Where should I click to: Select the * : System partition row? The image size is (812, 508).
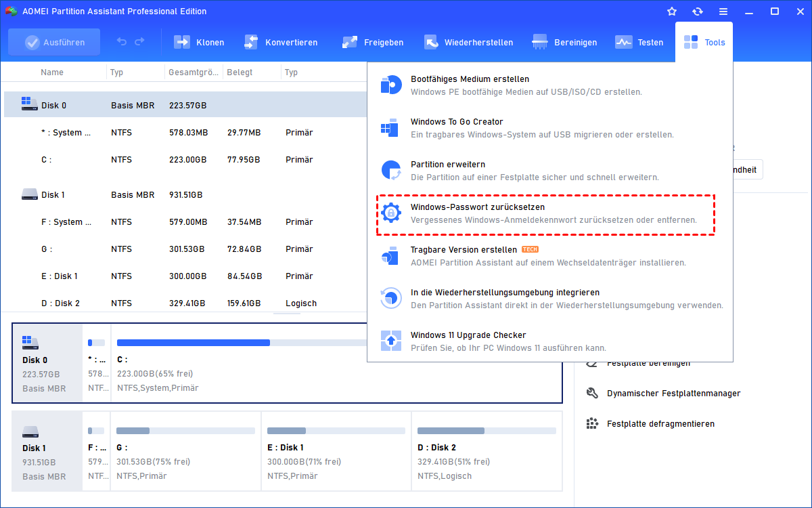185,132
